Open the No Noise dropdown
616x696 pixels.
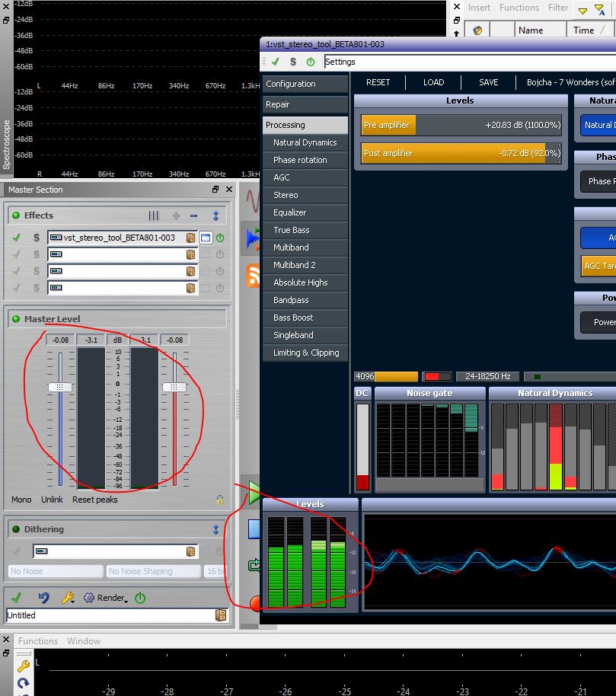click(x=56, y=571)
